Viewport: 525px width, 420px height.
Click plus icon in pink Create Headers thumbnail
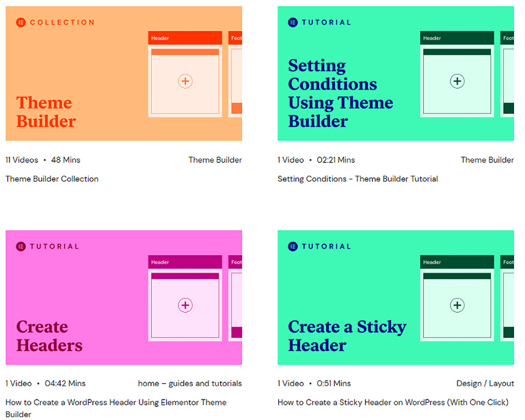[185, 305]
